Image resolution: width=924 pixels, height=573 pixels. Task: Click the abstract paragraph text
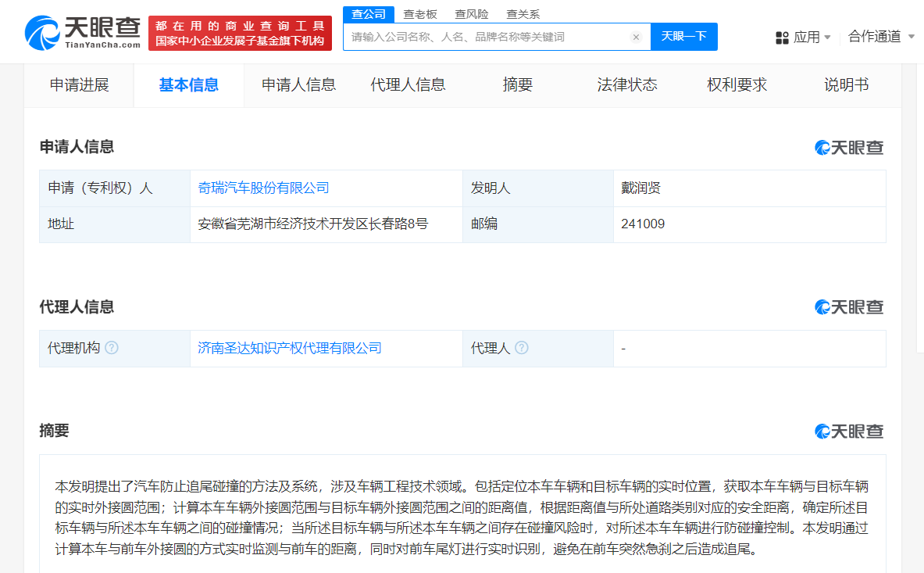point(462,517)
